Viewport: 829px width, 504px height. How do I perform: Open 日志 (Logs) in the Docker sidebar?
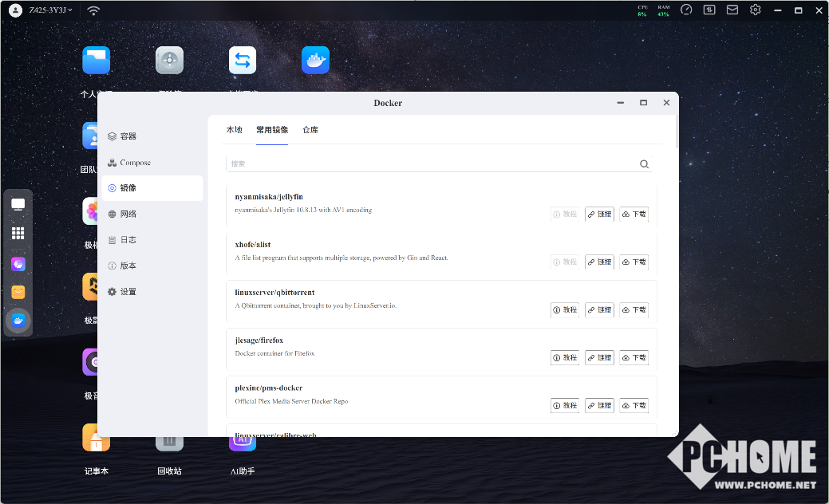128,240
